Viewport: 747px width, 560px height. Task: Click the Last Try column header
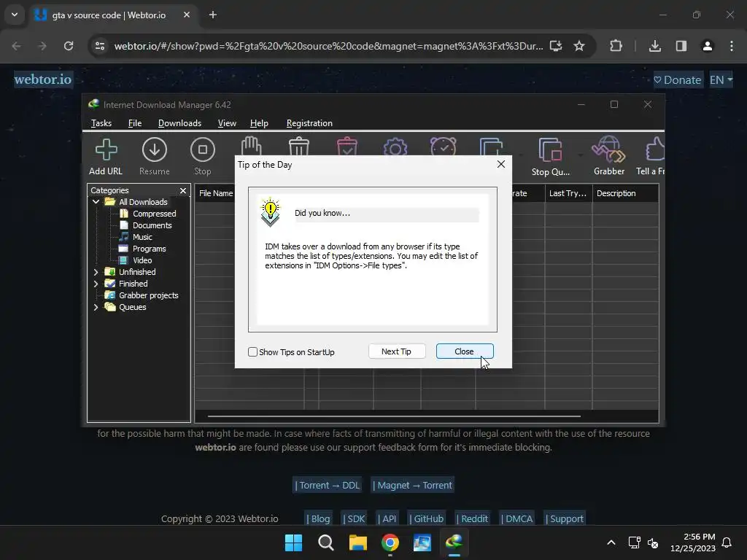pos(568,193)
